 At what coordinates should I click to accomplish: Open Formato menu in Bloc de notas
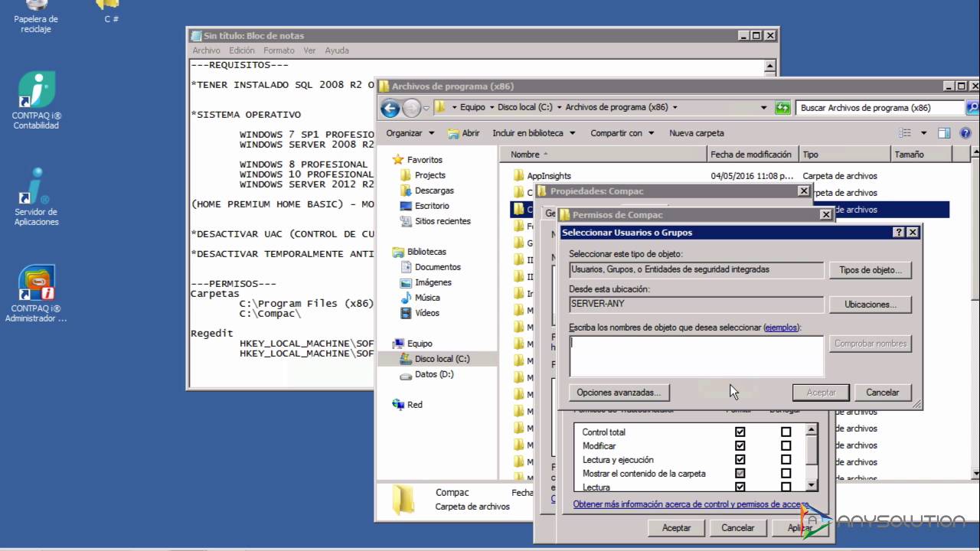point(279,51)
